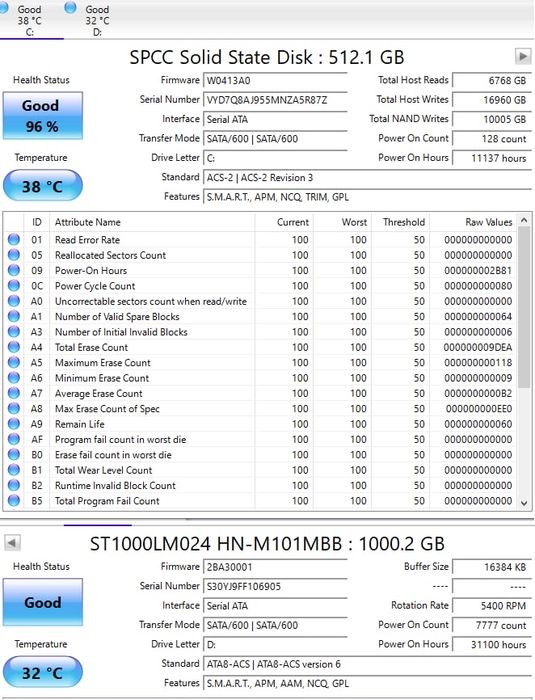
Task: Click status icon for Minimum Erase Count
Action: [x=14, y=377]
